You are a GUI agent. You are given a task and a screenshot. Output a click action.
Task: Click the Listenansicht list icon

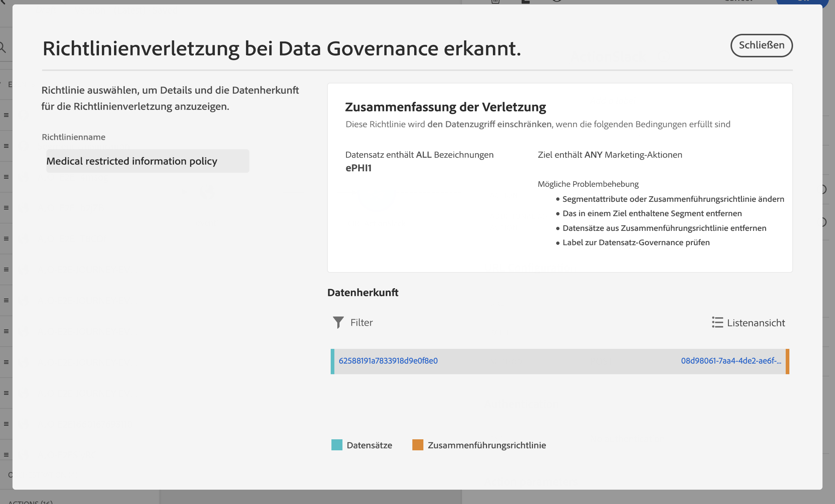pos(717,322)
